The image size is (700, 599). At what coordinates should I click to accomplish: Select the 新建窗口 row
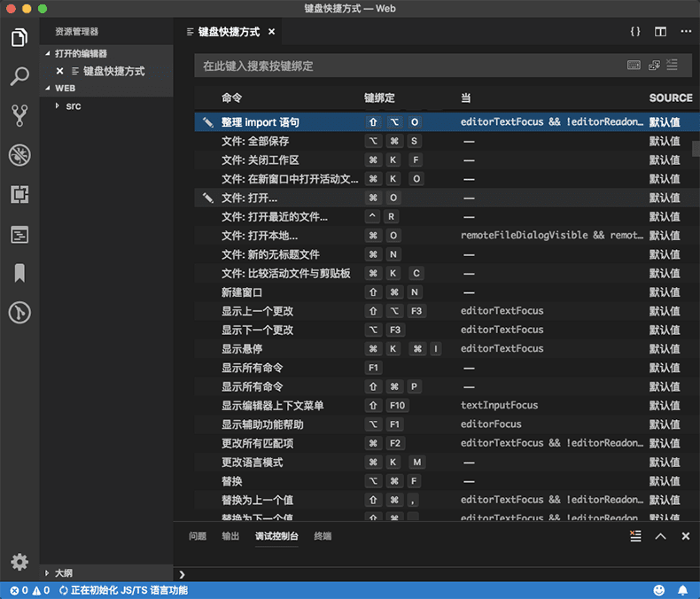(447, 292)
